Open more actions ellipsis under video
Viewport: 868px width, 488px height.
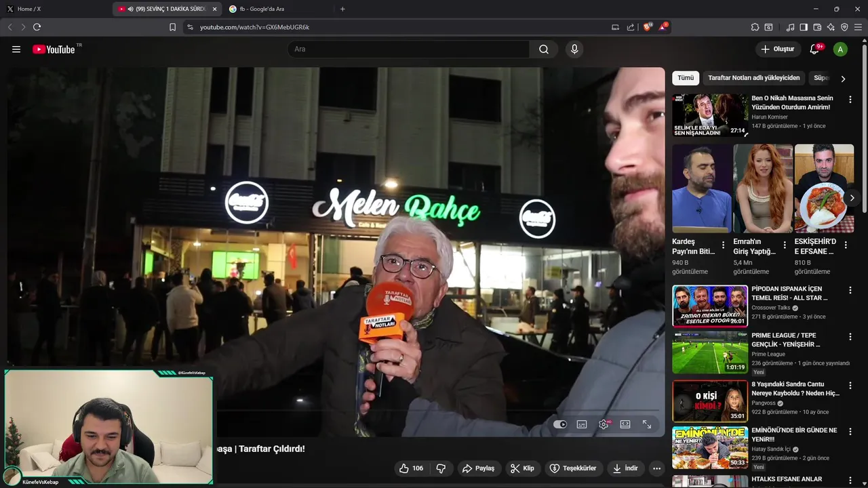click(x=656, y=468)
